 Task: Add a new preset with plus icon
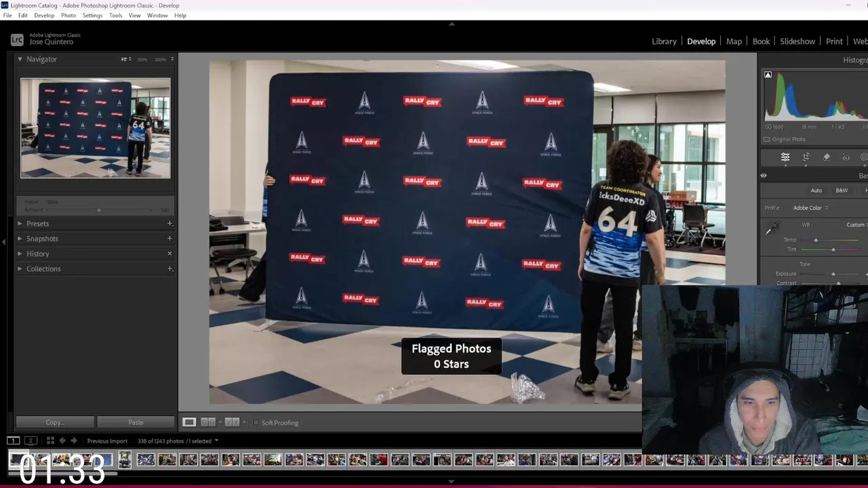(x=170, y=224)
